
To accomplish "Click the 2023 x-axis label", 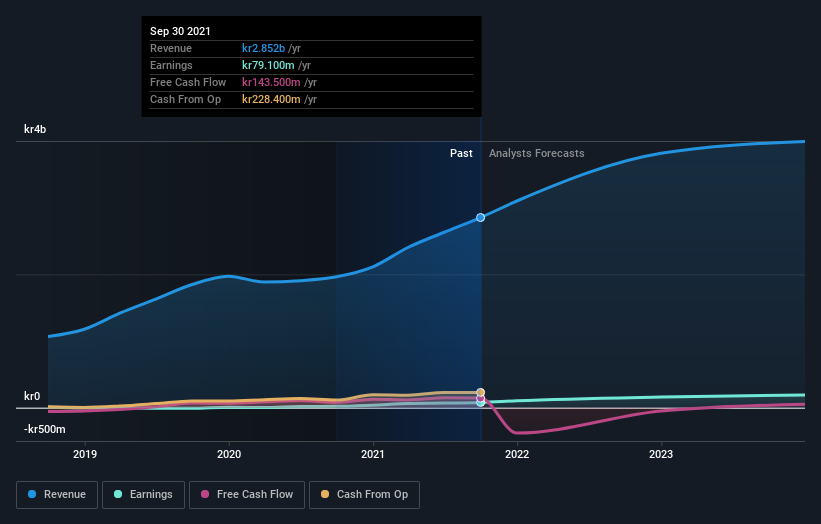I will [x=661, y=454].
